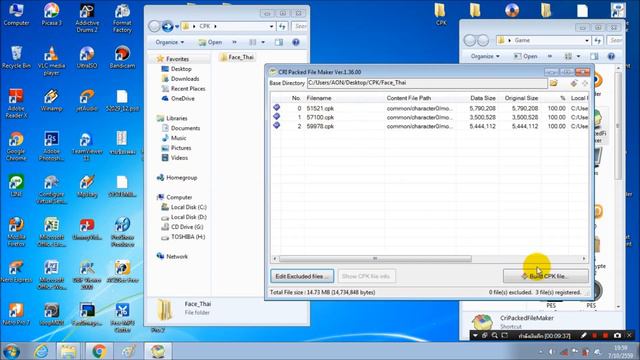
Task: Open Chrome from the taskbar
Action: pyautogui.click(x=99, y=351)
